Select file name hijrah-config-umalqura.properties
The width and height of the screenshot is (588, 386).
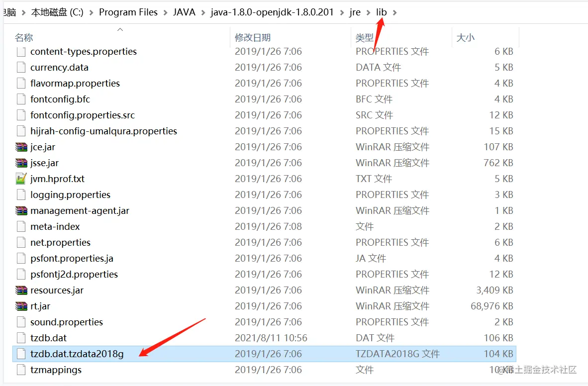coord(103,131)
